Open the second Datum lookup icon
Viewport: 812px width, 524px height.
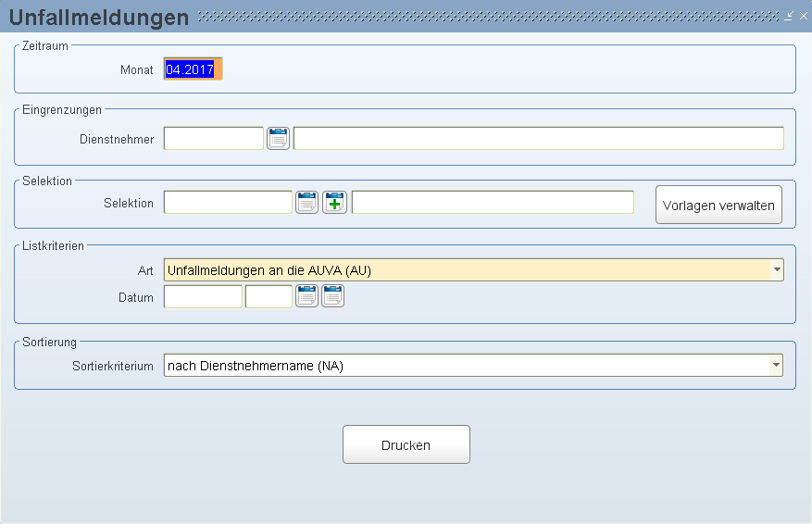tap(332, 296)
